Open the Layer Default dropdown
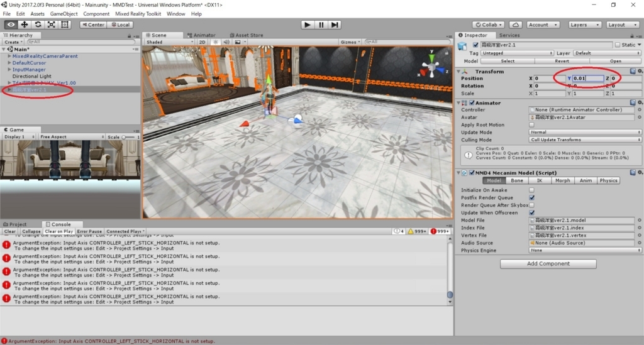The height and width of the screenshot is (345, 644). coord(607,53)
